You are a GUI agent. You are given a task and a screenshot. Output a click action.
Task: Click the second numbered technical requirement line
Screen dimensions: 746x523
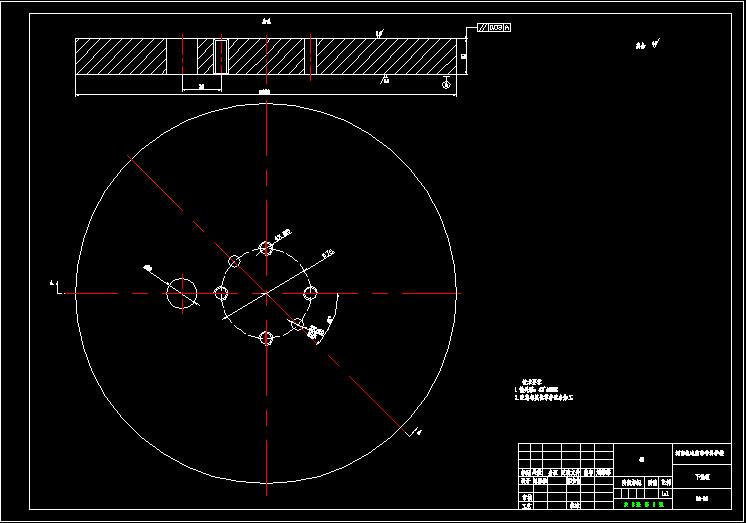click(x=544, y=397)
